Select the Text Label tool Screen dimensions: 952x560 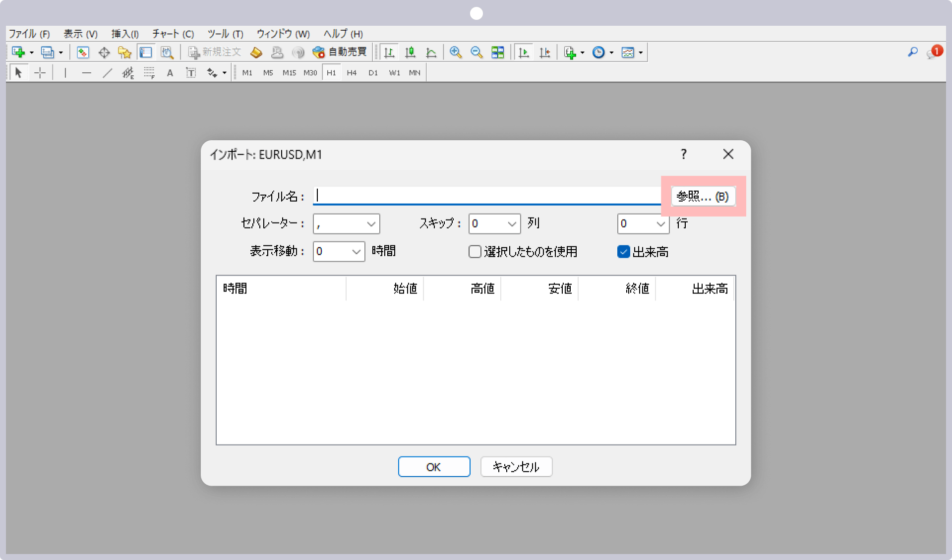(x=191, y=73)
